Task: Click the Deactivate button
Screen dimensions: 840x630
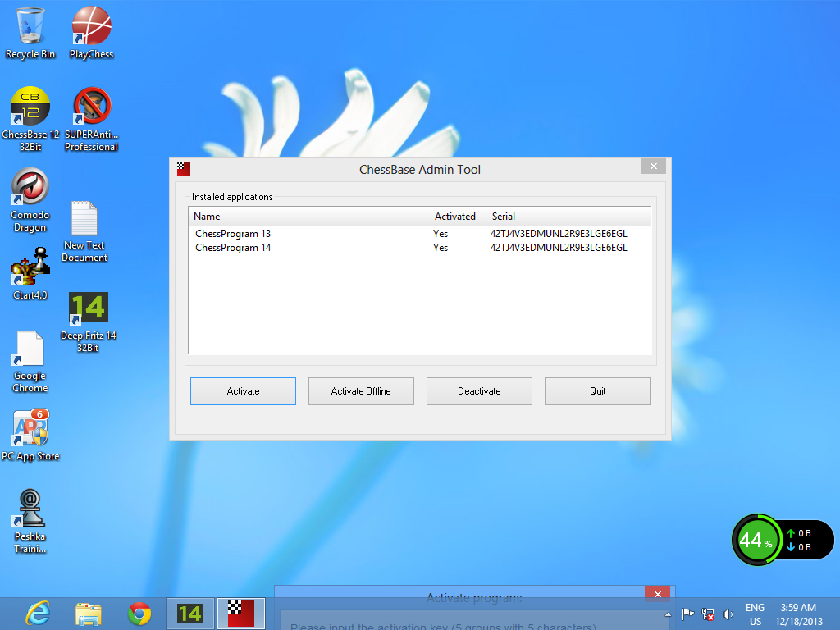Action: (x=479, y=391)
